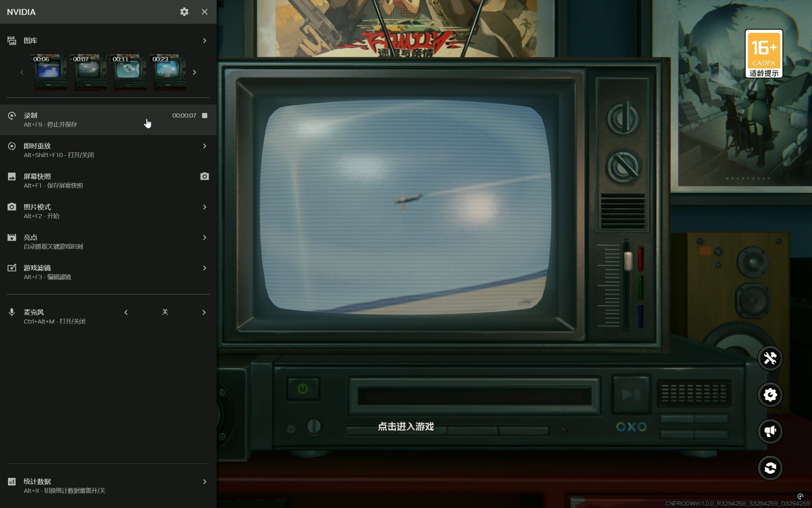Click the NVIDIA panel title

pyautogui.click(x=21, y=12)
